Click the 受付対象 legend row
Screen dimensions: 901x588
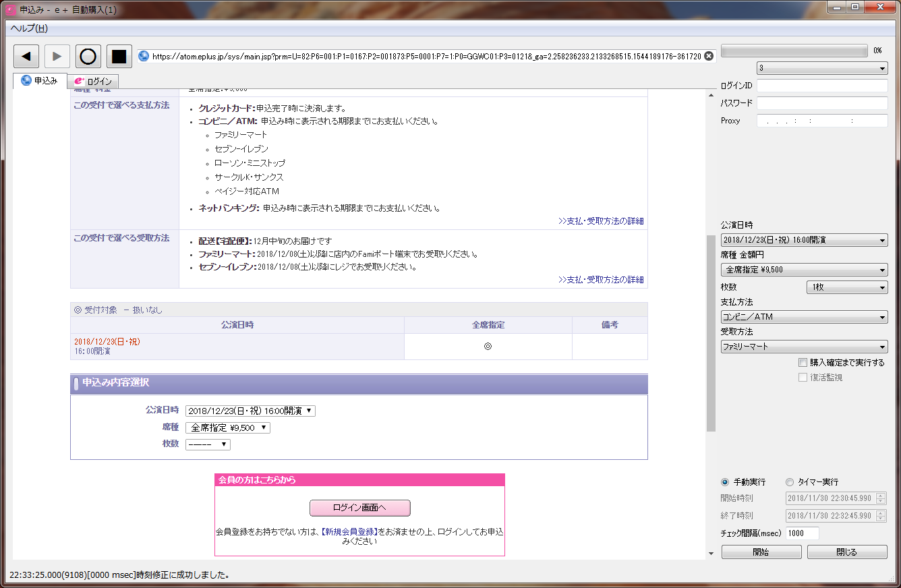point(359,310)
